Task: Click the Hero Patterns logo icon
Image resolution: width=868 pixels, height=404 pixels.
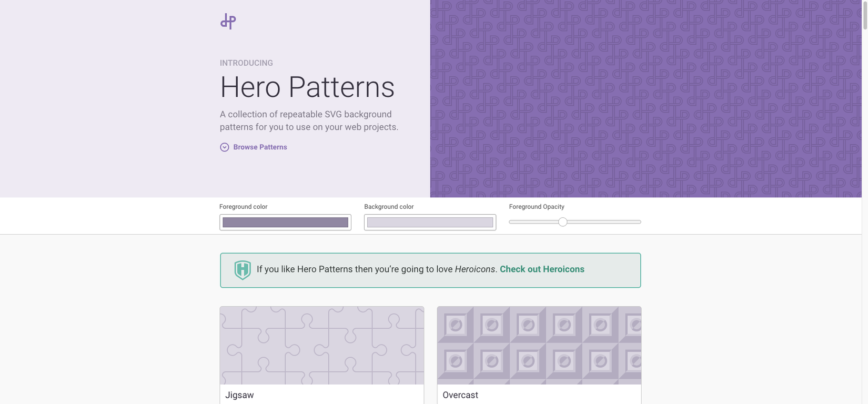Action: coord(228,21)
